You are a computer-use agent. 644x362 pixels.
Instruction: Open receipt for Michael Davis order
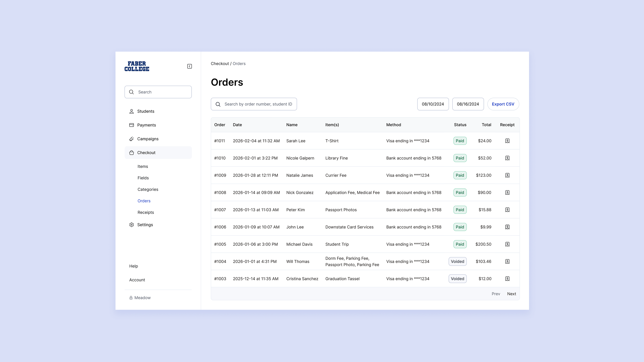pyautogui.click(x=507, y=244)
